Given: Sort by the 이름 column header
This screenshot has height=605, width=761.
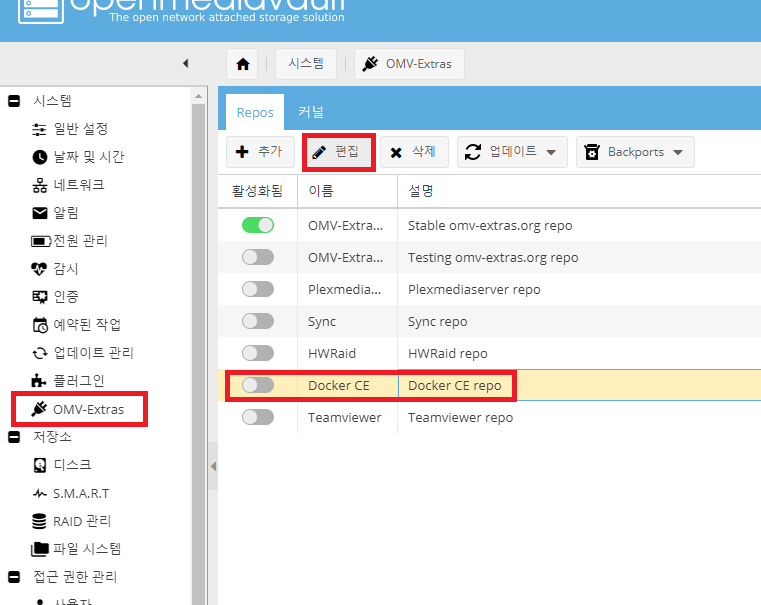Looking at the screenshot, I should coord(347,191).
